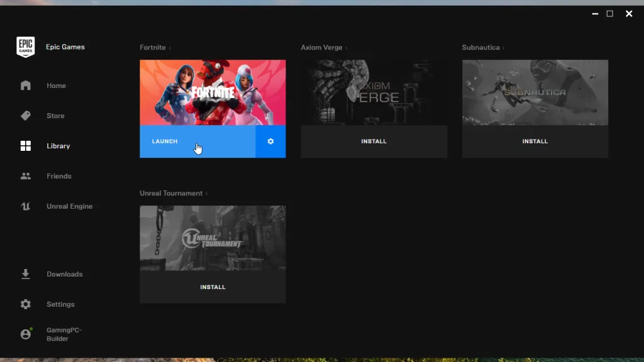Screen dimensions: 644x362
Task: Expand the Unreal Tournament title chevron
Action: pos(206,194)
